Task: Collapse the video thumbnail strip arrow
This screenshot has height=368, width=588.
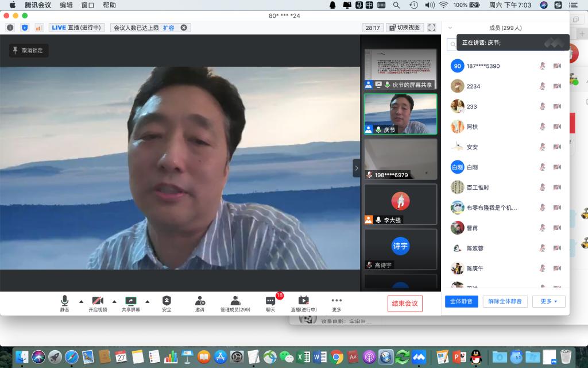Action: coord(356,168)
